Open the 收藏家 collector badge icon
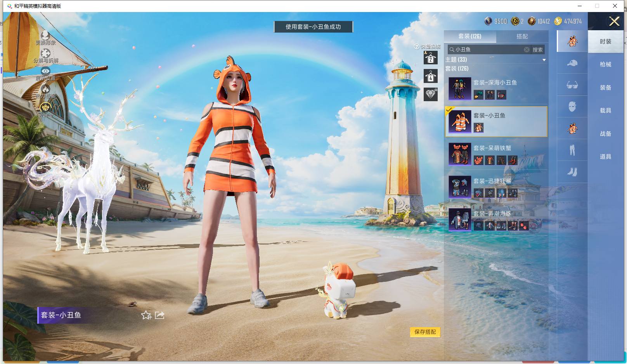This screenshot has height=364, width=627. tap(45, 107)
